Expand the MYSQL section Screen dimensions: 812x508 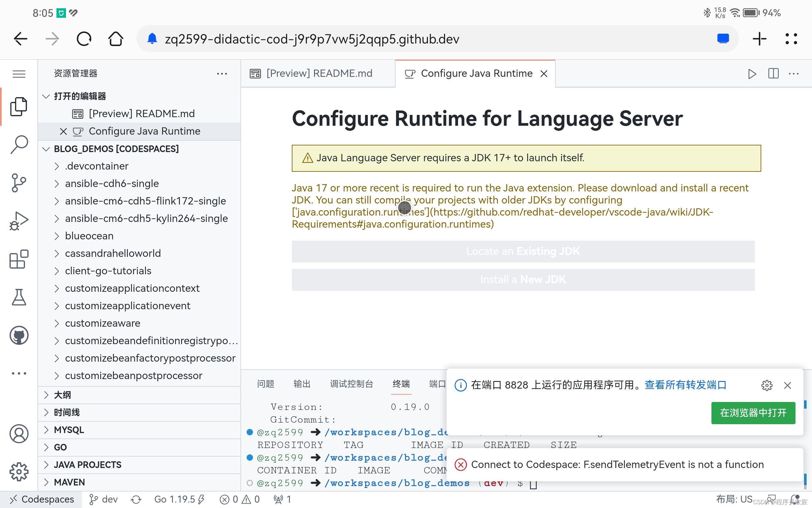139,430
